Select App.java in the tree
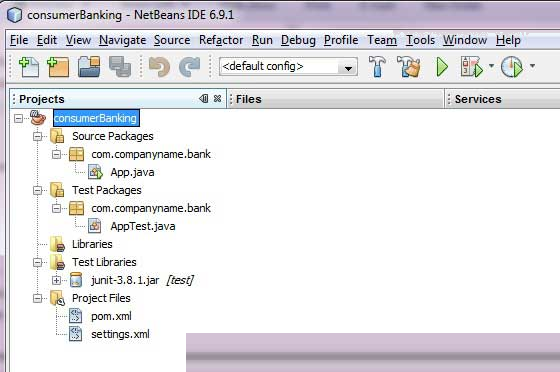The image size is (560, 372). point(132,172)
